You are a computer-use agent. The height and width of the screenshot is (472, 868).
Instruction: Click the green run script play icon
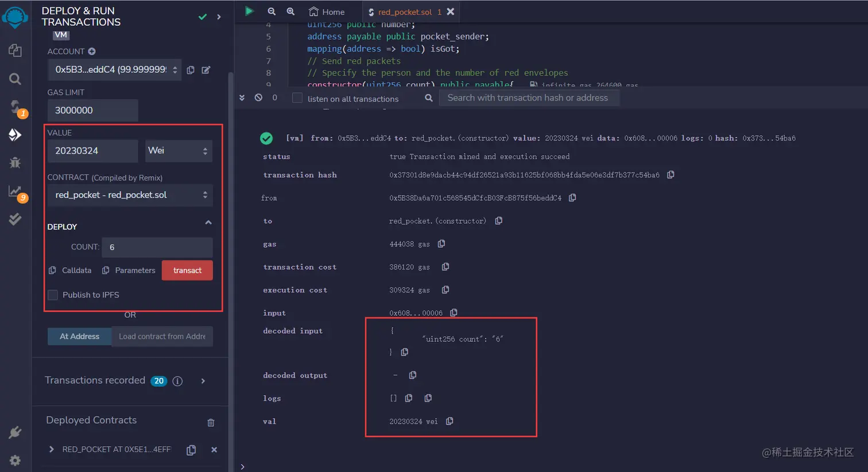(249, 11)
